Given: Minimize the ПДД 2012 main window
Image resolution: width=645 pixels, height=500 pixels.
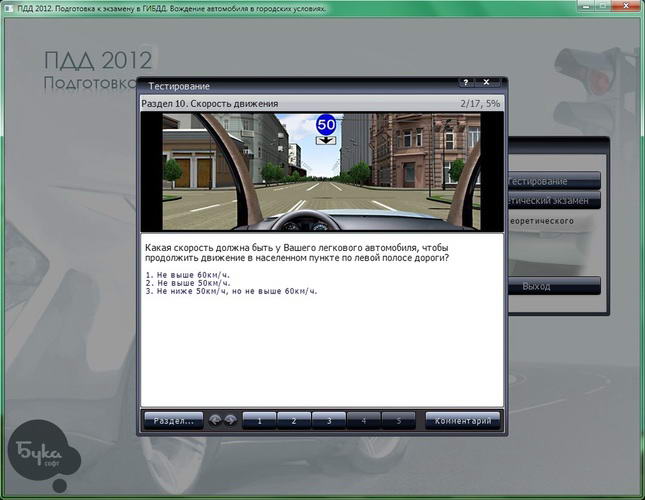Looking at the screenshot, I should (x=586, y=6).
